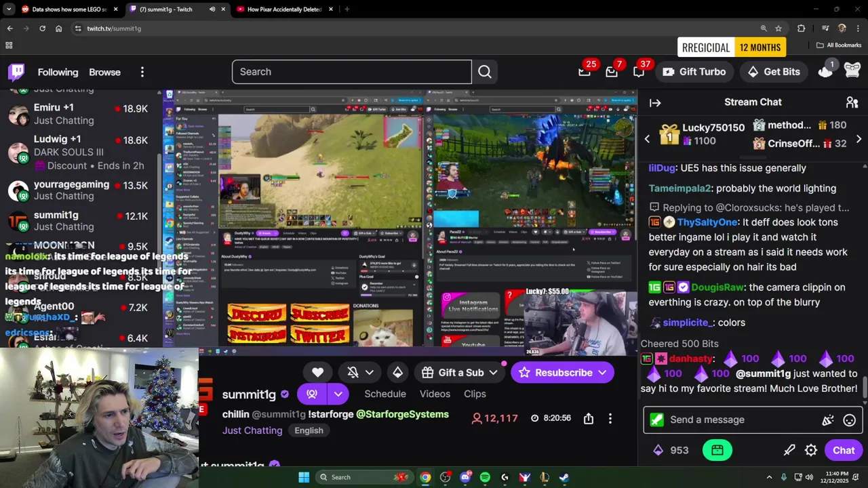The width and height of the screenshot is (868, 488).
Task: Click the Just Chatting category link
Action: pyautogui.click(x=252, y=430)
